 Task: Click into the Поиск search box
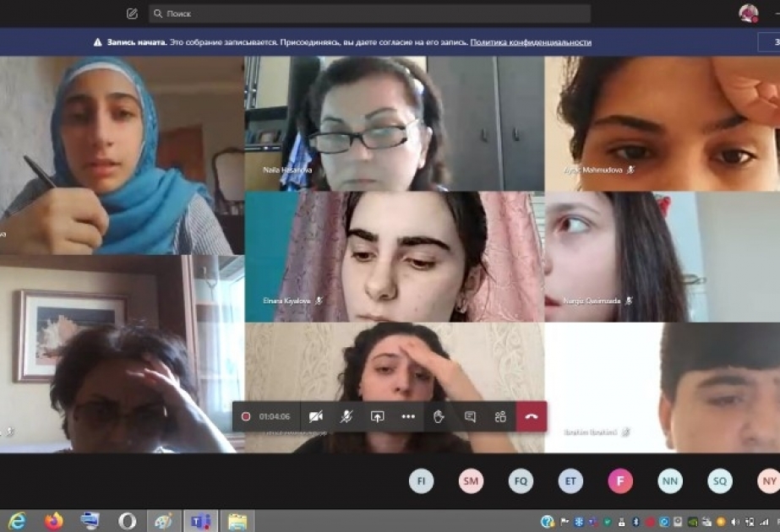[x=369, y=14]
